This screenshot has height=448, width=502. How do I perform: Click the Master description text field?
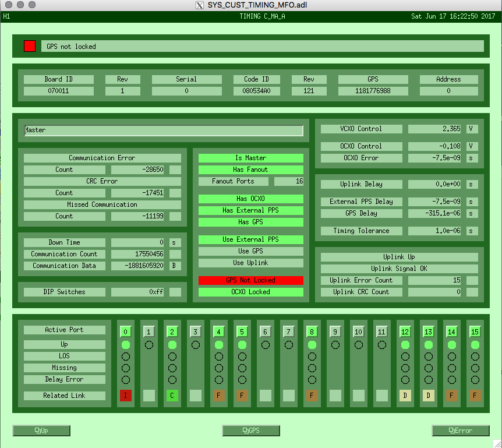pos(164,130)
